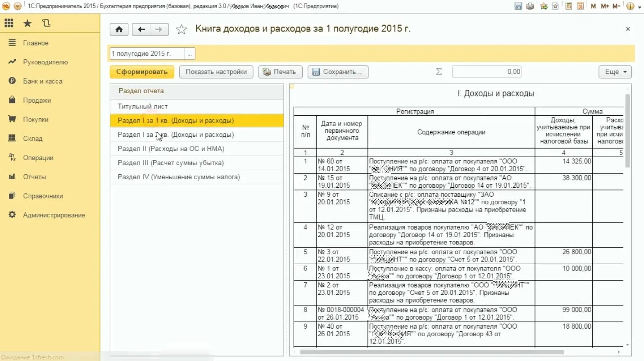Image resolution: width=644 pixels, height=361 pixels.
Task: Click the home page button
Action: point(119,30)
